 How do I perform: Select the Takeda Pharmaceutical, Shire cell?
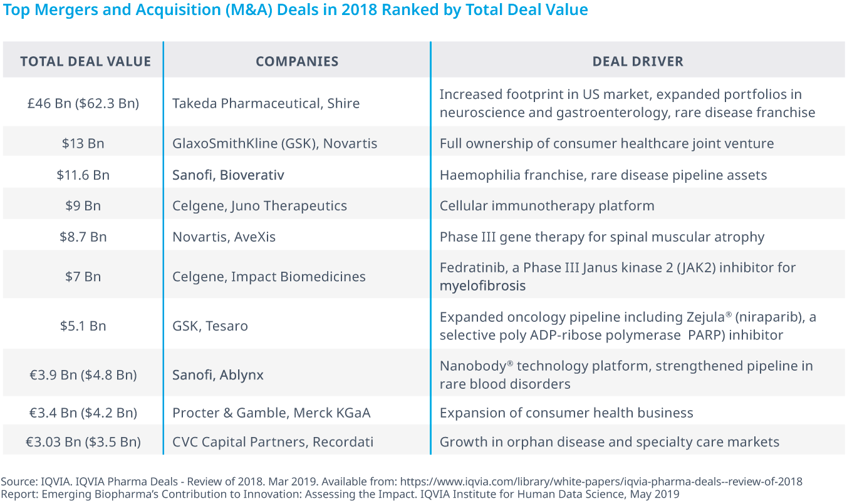click(x=266, y=103)
